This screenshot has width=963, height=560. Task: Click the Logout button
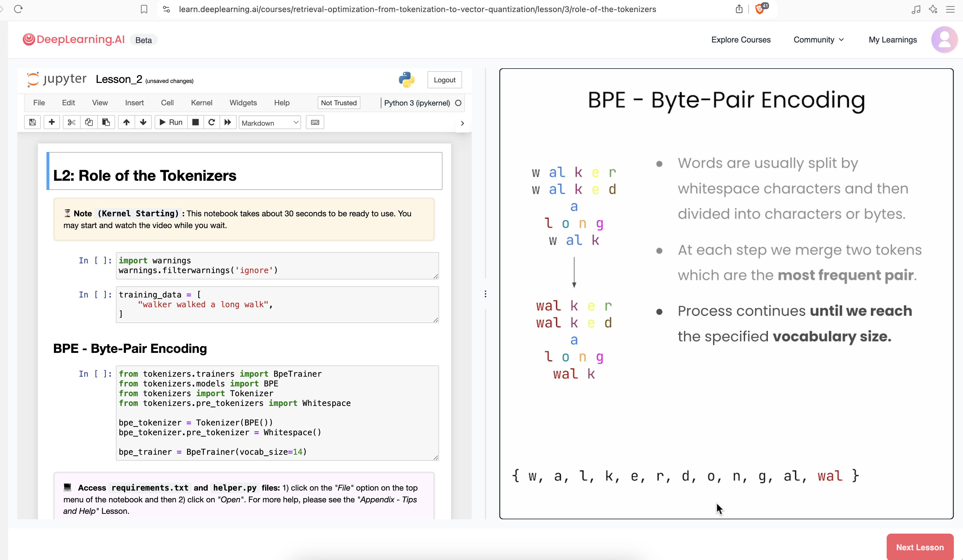tap(444, 80)
